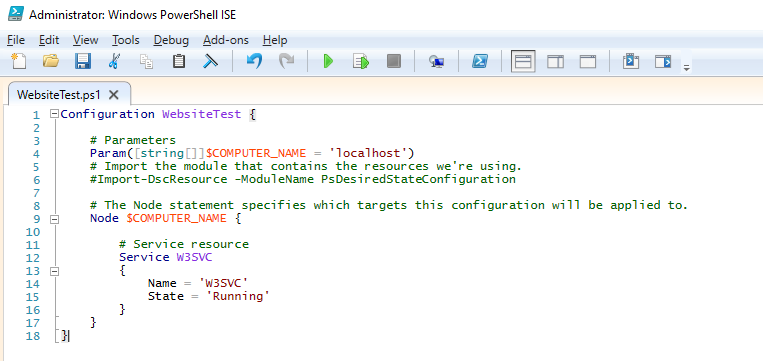Save the script with the floppy icon

pyautogui.click(x=83, y=61)
